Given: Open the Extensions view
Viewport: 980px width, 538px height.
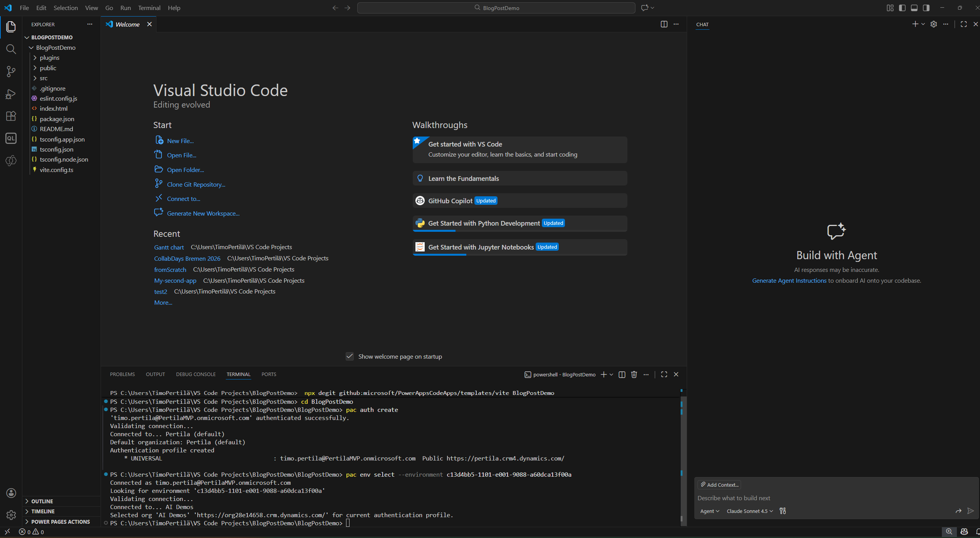Looking at the screenshot, I should [11, 116].
